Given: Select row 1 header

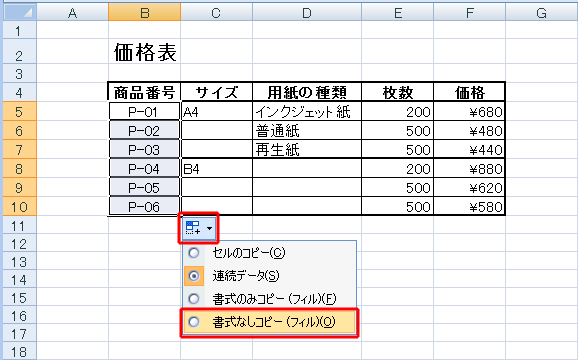Looking at the screenshot, I should pyautogui.click(x=20, y=30).
